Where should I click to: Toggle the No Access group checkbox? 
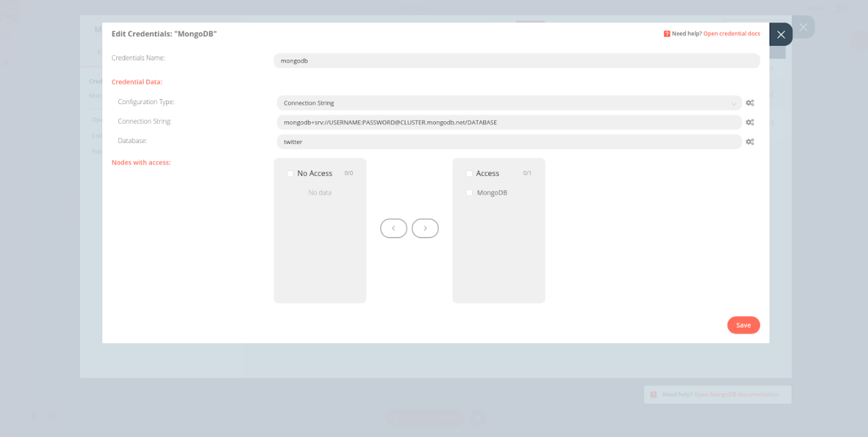click(x=290, y=173)
